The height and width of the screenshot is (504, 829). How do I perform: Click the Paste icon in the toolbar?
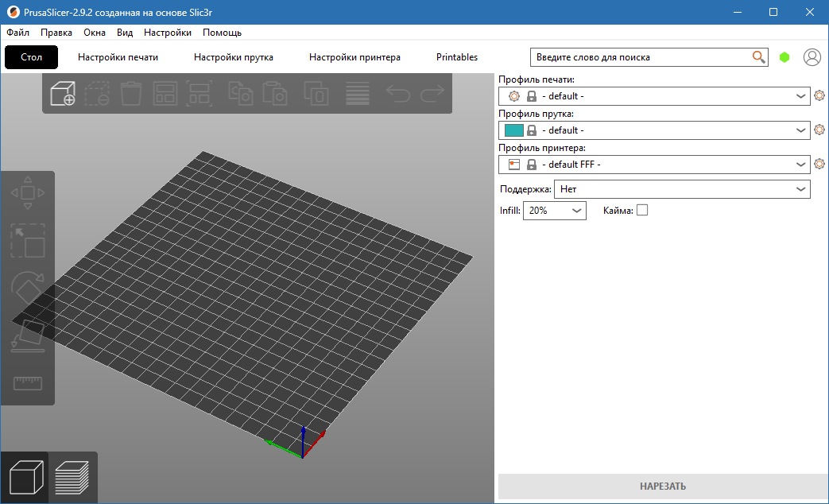point(275,94)
